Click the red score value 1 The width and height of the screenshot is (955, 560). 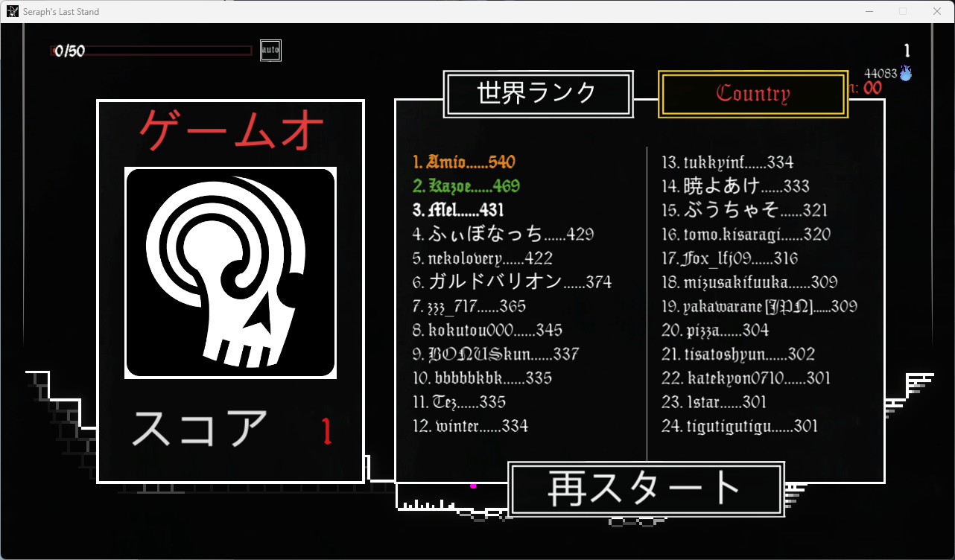[x=326, y=431]
